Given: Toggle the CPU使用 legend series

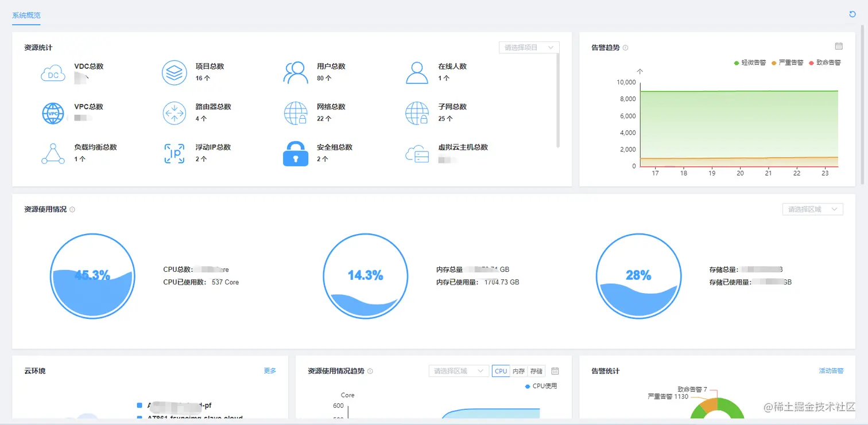Looking at the screenshot, I should click(541, 387).
